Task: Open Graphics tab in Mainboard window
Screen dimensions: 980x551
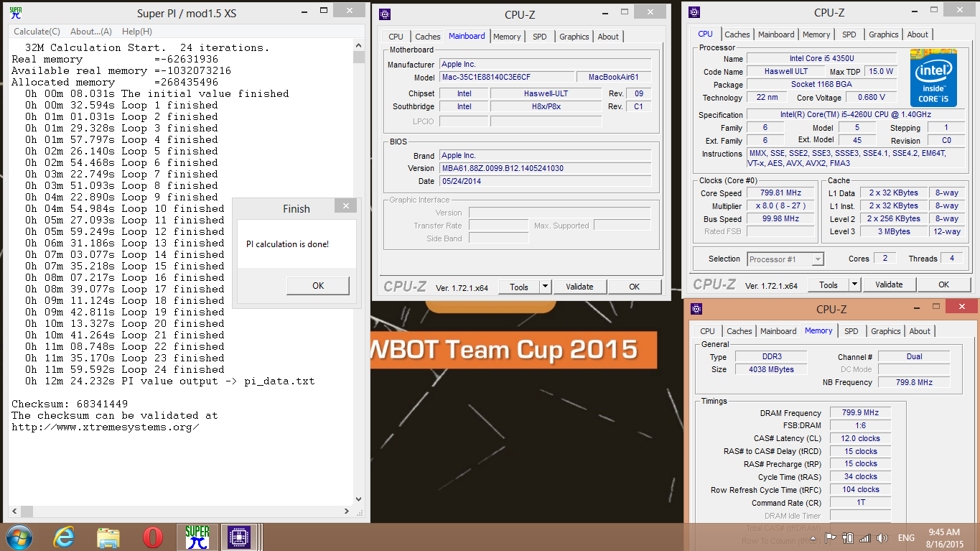Action: coord(574,37)
